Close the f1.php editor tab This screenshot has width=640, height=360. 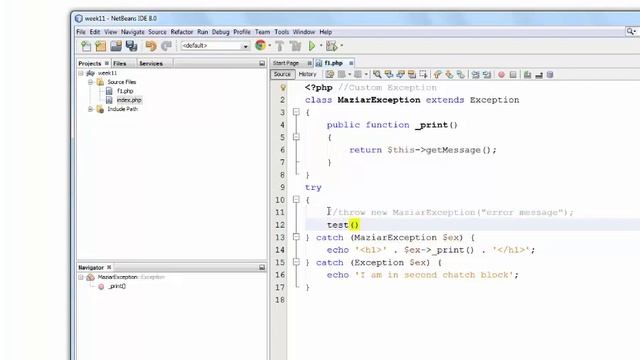tap(351, 63)
